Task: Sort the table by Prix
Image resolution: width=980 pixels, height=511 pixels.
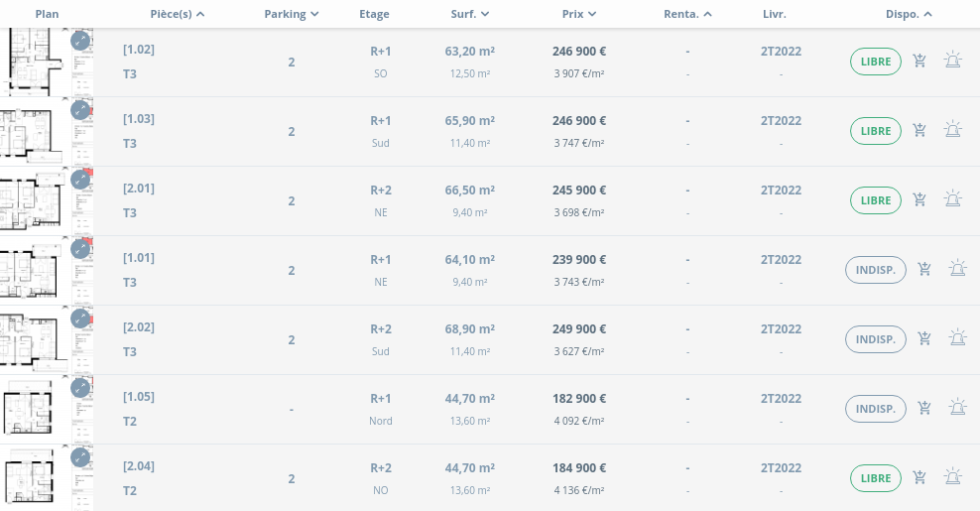Action: point(578,14)
